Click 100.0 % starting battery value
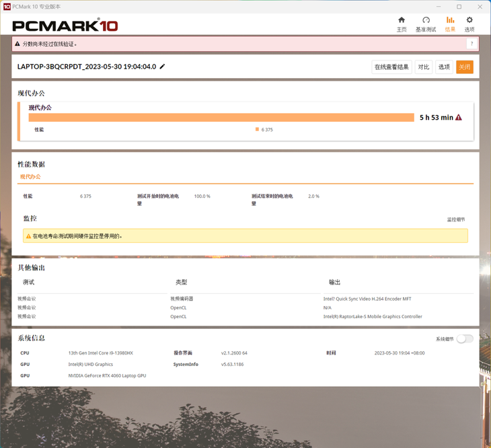491x448 pixels. pos(202,196)
